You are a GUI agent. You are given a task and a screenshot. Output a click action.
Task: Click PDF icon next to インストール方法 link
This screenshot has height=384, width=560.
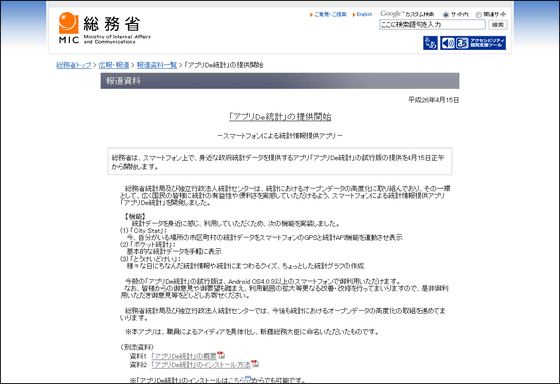point(255,364)
